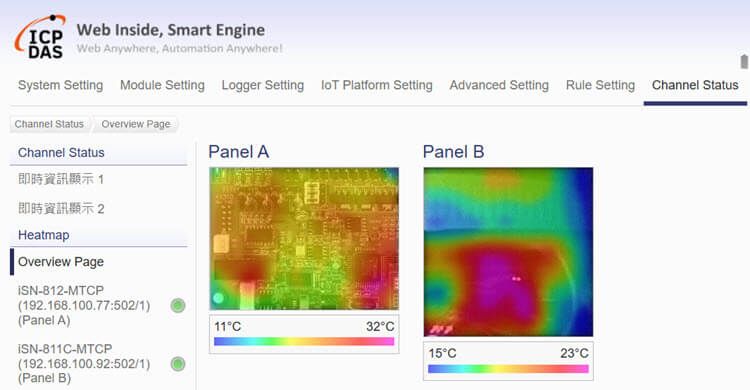Open 即時資訊顯示 1 in sidebar
750x390 pixels.
61,179
